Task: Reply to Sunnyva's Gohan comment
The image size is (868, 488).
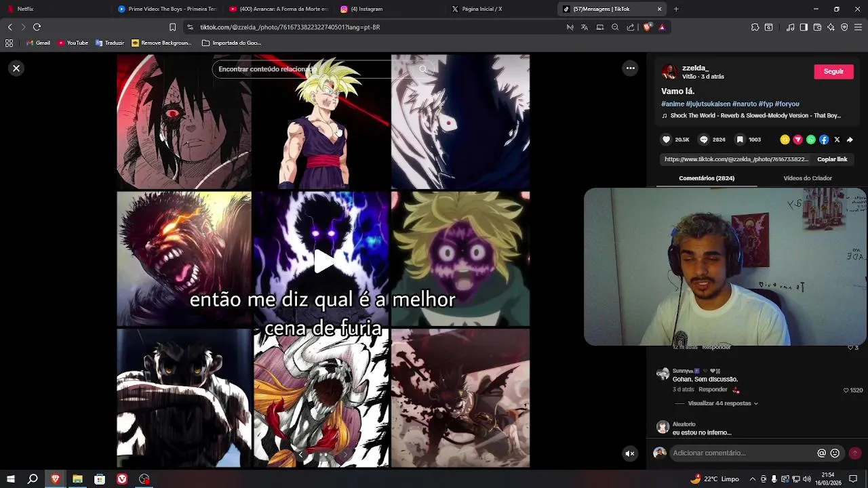Action: (x=713, y=390)
